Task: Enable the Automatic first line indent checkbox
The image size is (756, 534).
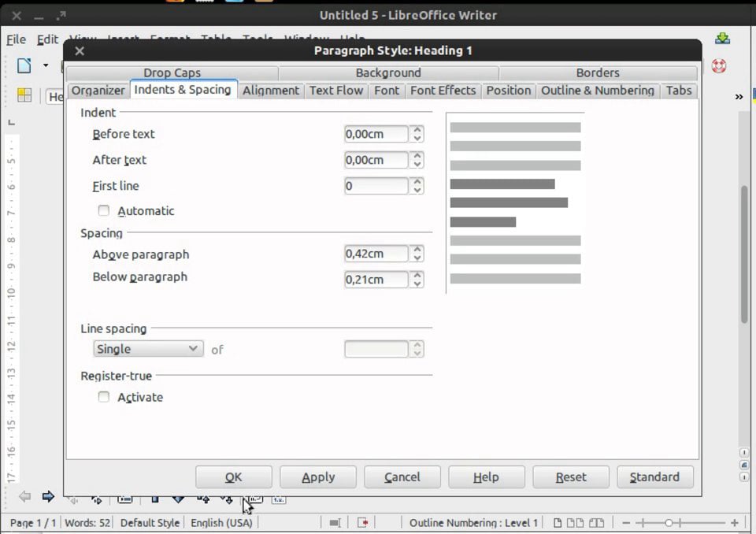Action: pos(104,210)
